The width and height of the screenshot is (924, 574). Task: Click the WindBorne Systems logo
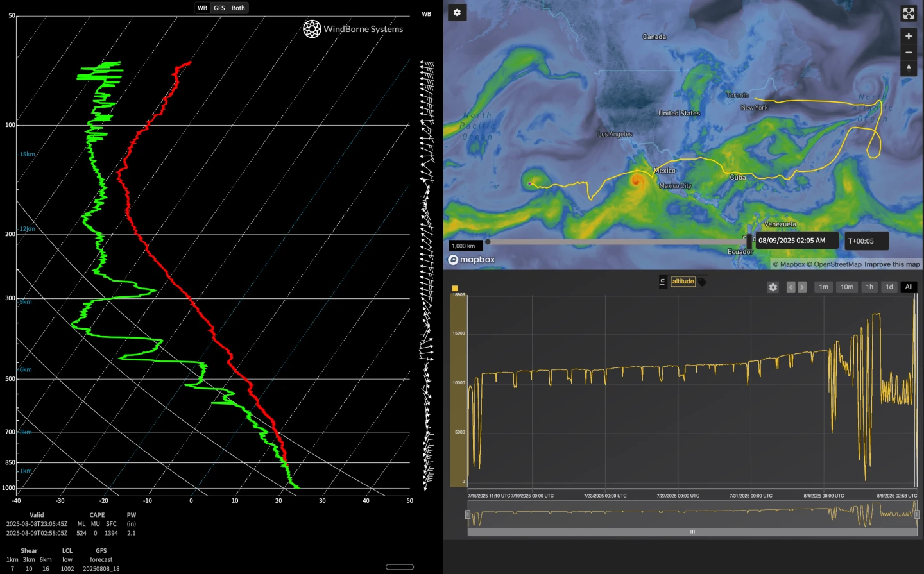353,29
